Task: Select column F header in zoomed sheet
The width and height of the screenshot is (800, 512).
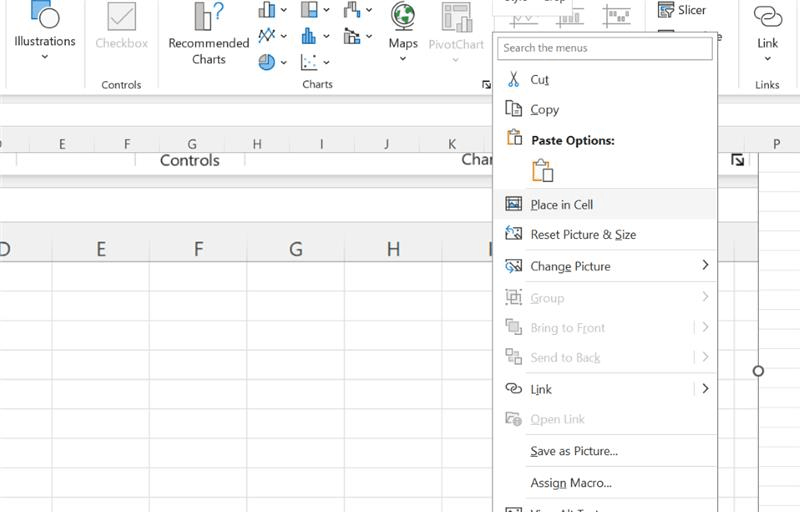Action: click(198, 249)
